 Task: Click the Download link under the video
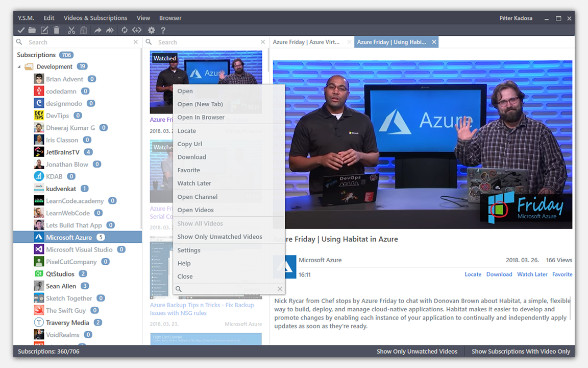pos(499,274)
